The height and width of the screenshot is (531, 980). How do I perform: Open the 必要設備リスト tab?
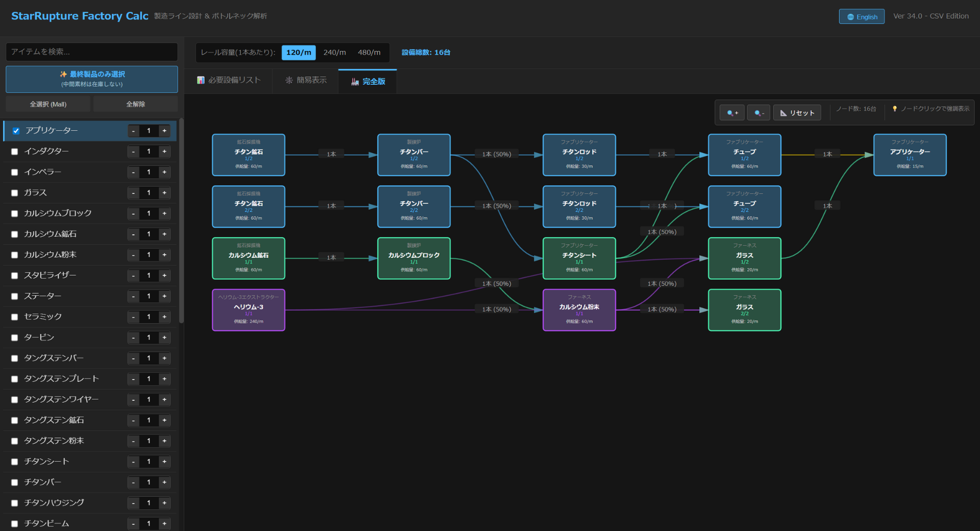tap(229, 80)
